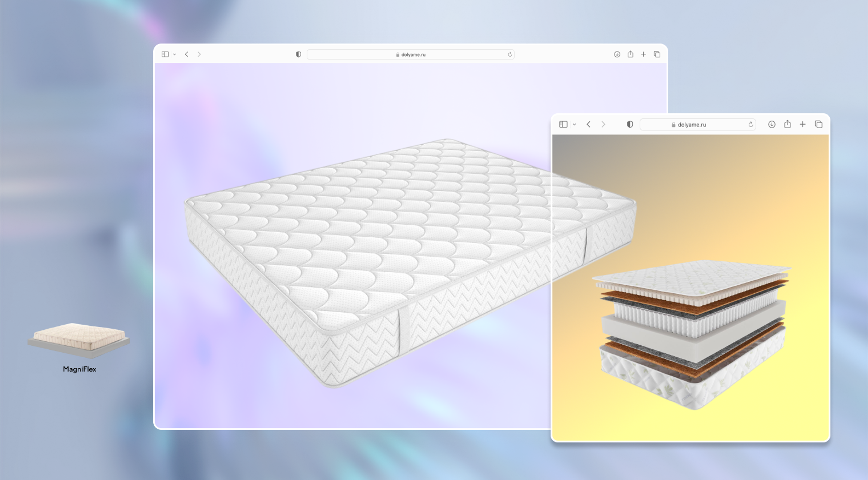Expand sidebar chevron in the small window
Screen dimensions: 868x480
click(x=575, y=125)
